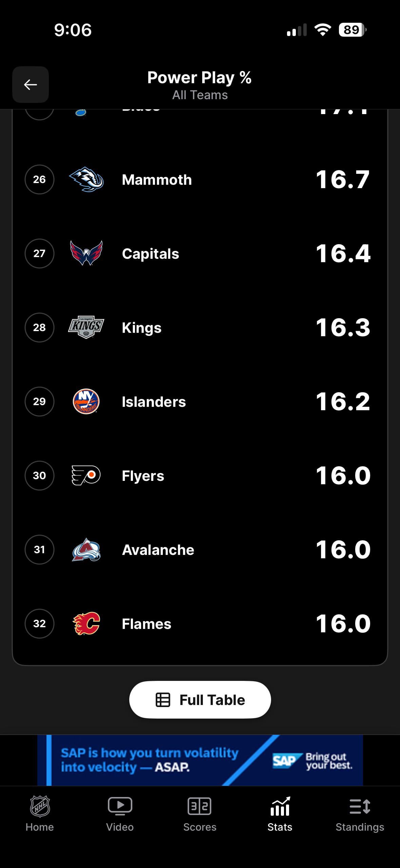Tap the Capitals team logo
Screen dimensions: 400x868
tap(86, 253)
